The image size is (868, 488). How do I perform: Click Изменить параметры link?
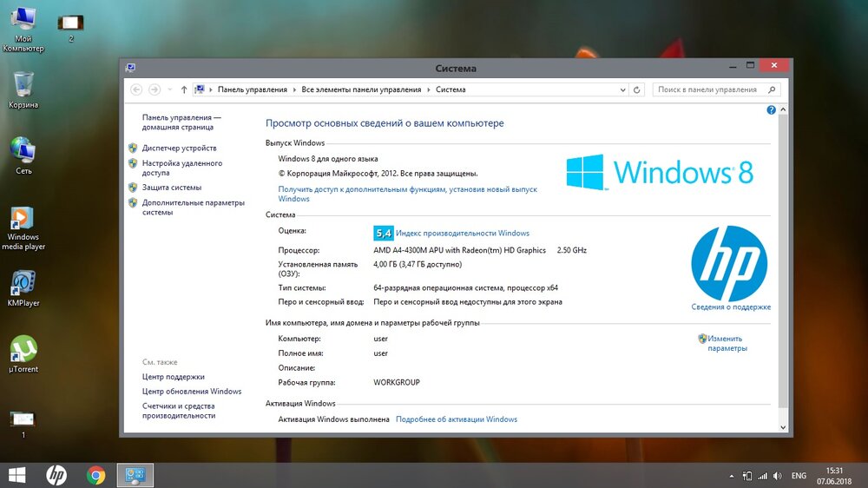(x=727, y=344)
